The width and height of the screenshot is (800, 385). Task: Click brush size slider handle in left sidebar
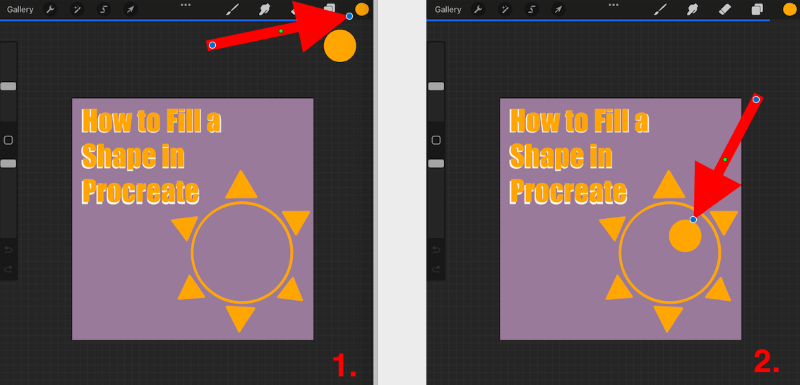[8, 86]
